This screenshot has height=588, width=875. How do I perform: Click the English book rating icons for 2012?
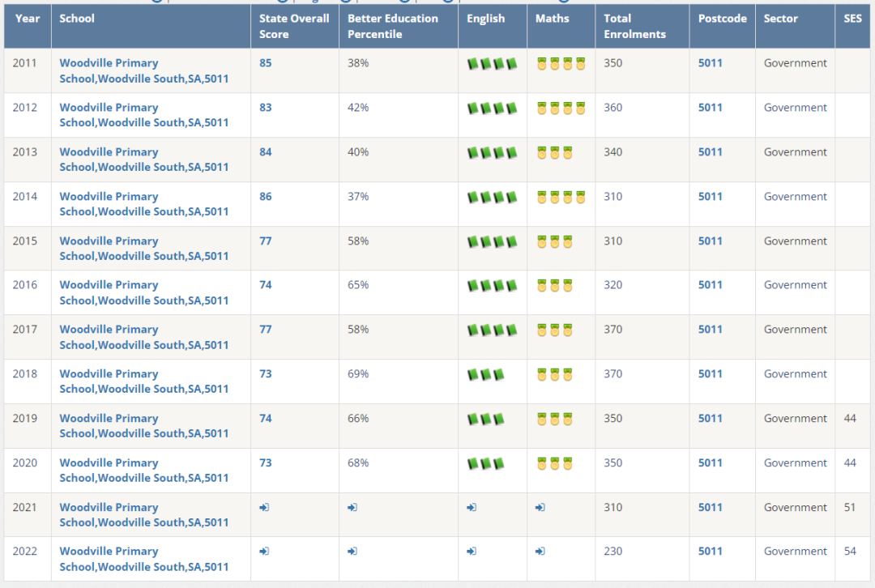pyautogui.click(x=493, y=108)
